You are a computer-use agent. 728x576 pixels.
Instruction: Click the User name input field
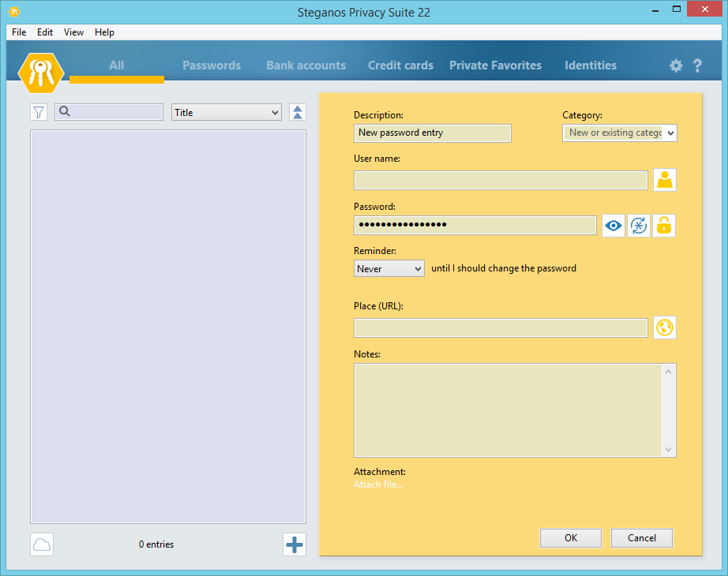501,180
